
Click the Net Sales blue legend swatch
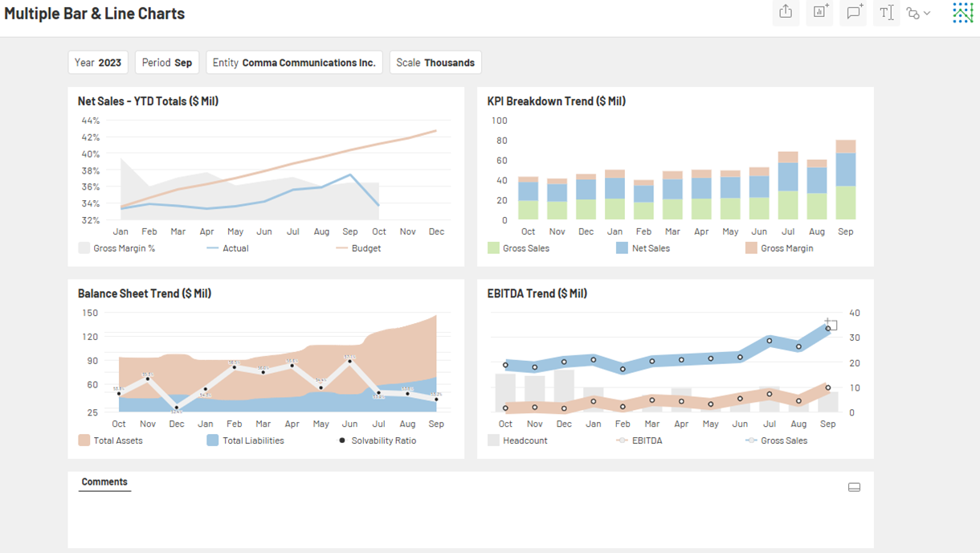(x=622, y=248)
